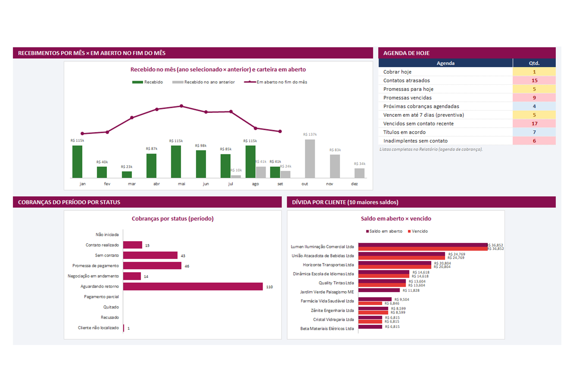
Task: Select the 'Cobranças por status (período)' chart title
Action: point(172,219)
